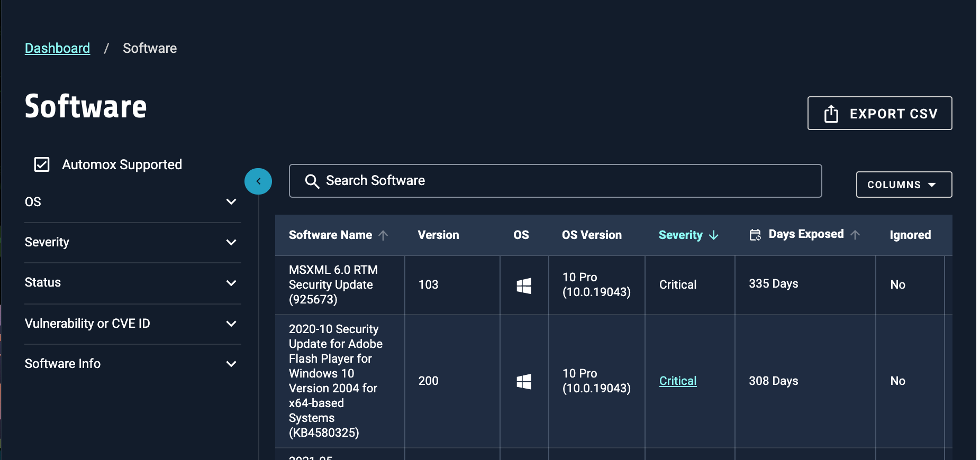Click the export share icon
Viewport: 980px width, 460px height.
(x=831, y=114)
